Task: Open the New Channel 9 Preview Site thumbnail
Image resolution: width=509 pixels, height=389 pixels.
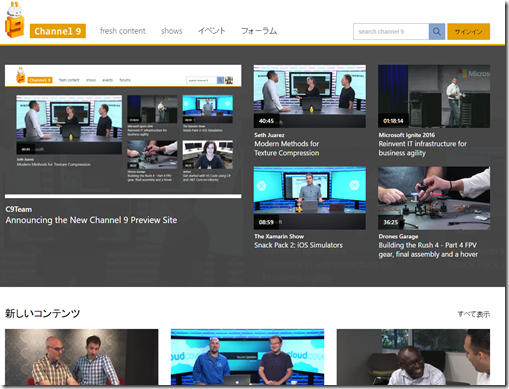Action: click(x=123, y=132)
